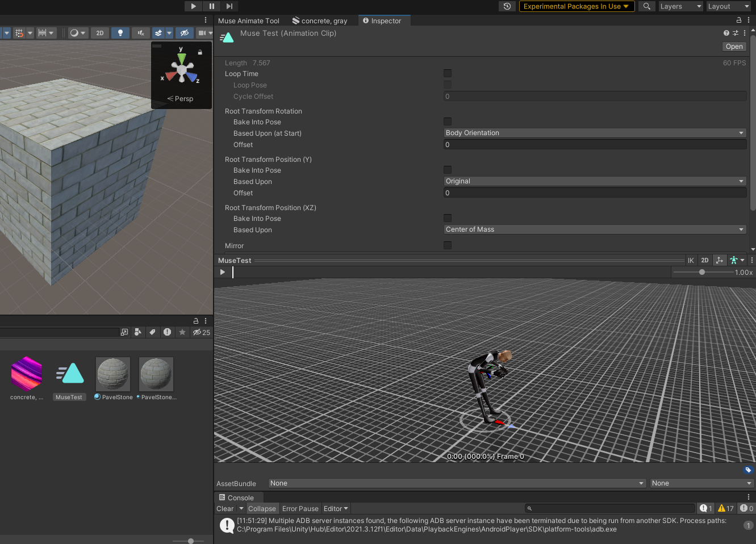Toggle 2D in the MuseTest preview toolbar
This screenshot has height=544, width=756.
pyautogui.click(x=705, y=261)
